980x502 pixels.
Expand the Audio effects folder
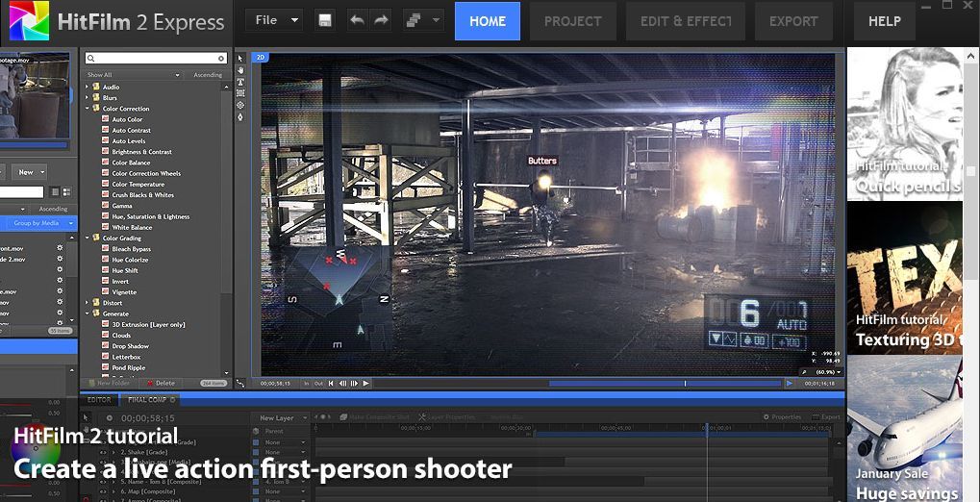pos(88,87)
